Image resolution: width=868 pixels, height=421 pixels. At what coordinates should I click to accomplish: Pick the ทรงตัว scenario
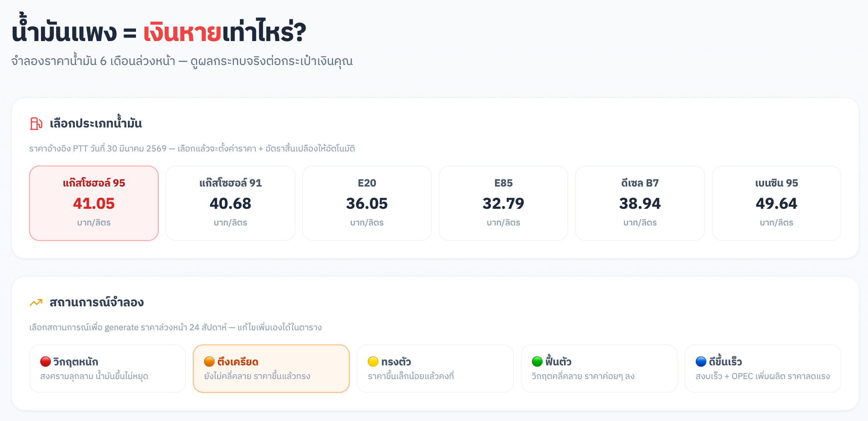pyautogui.click(x=435, y=368)
